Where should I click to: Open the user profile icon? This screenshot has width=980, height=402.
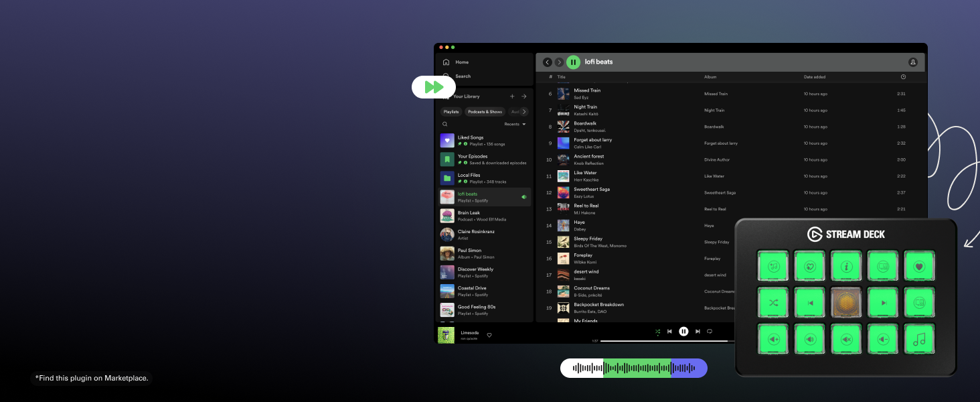pyautogui.click(x=913, y=62)
